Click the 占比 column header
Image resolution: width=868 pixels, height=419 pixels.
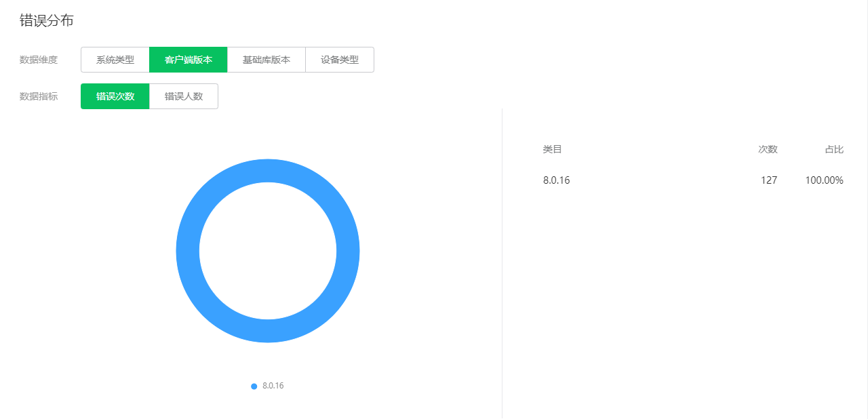coord(835,149)
